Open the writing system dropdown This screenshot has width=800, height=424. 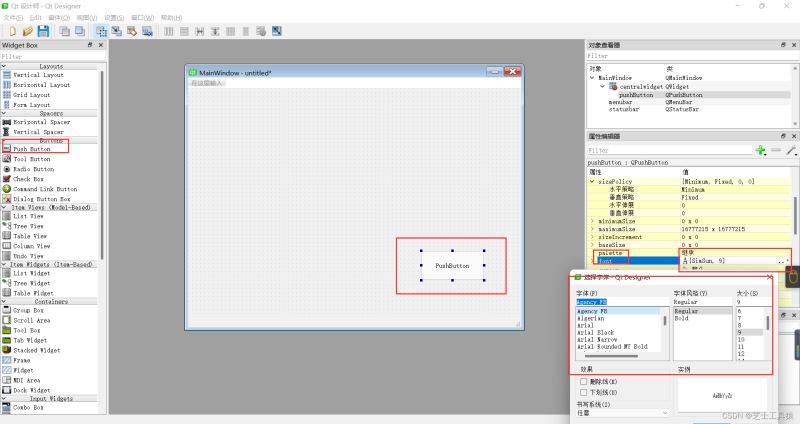click(622, 413)
